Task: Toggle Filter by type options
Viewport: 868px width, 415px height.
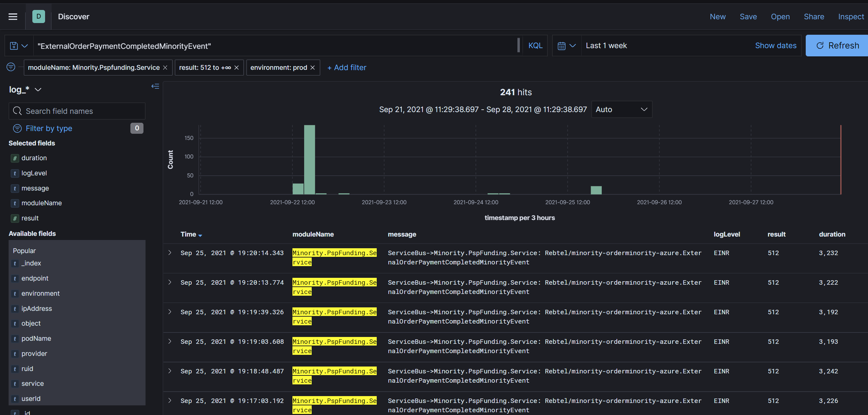Action: click(x=49, y=128)
